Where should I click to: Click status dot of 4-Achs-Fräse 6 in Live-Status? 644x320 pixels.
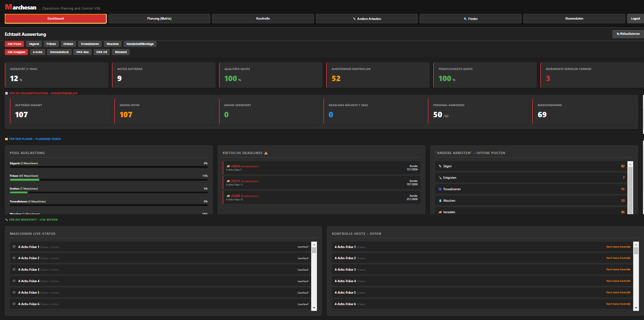click(x=14, y=304)
